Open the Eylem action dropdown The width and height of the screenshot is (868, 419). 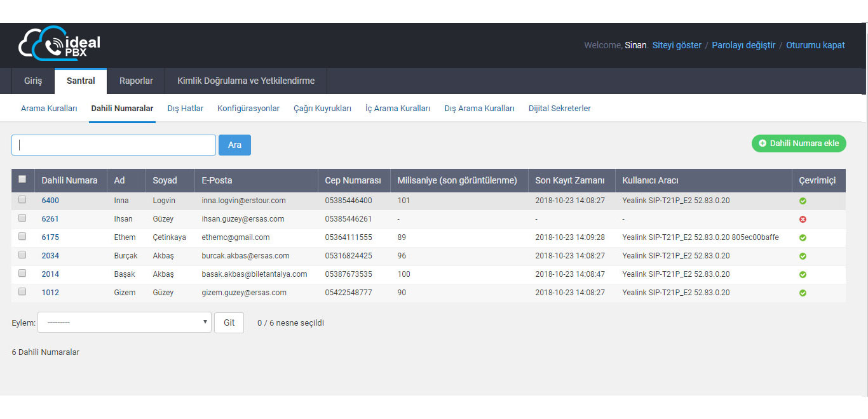click(124, 323)
